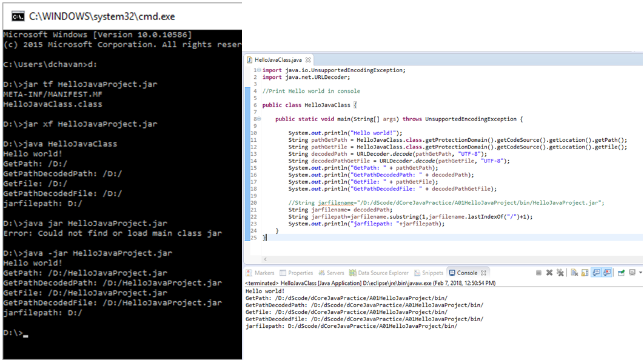Close the HelloJavaClass.java editor tab
This screenshot has height=363, width=644.
click(x=307, y=60)
